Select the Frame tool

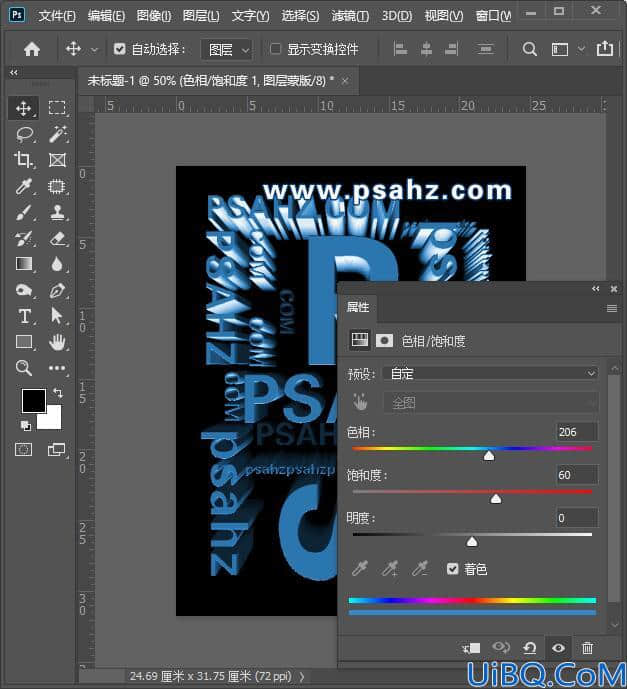click(58, 160)
